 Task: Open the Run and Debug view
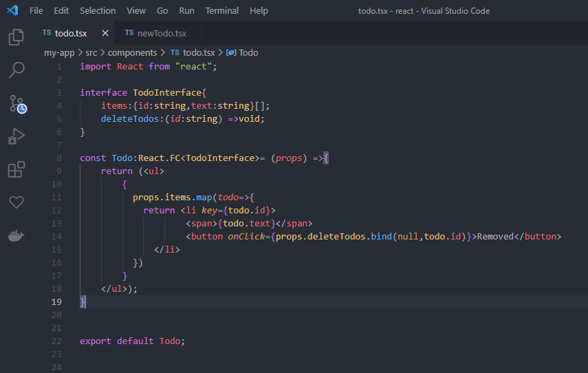[x=17, y=136]
